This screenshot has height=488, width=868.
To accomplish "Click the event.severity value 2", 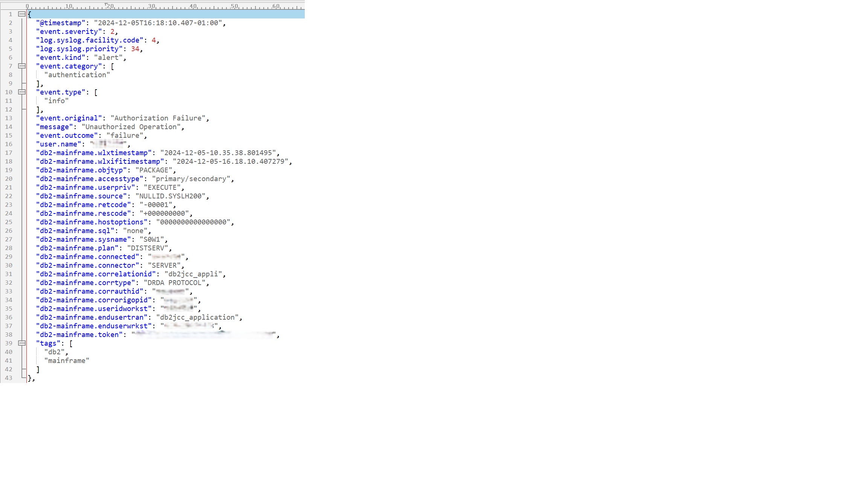I will 112,32.
